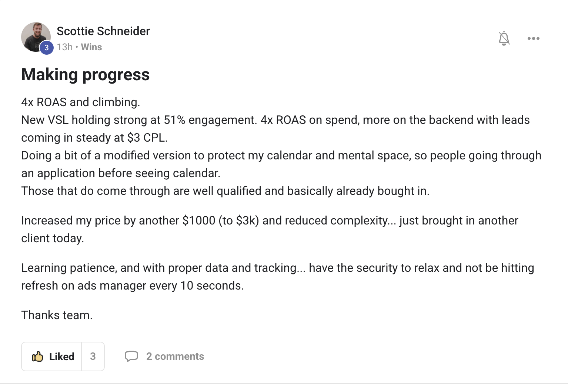The width and height of the screenshot is (568, 392).
Task: Click the sentence starting "Those that do come"
Action: pyautogui.click(x=225, y=191)
